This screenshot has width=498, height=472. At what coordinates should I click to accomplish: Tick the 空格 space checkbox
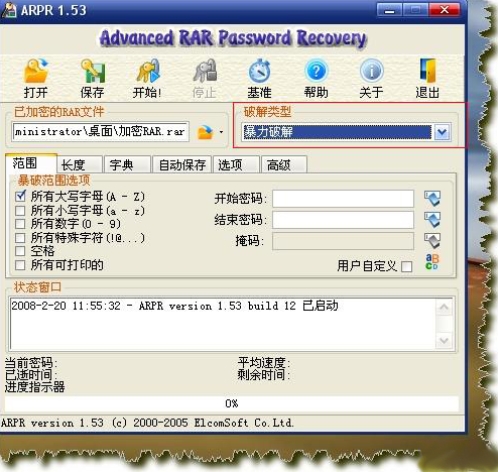tap(20, 251)
